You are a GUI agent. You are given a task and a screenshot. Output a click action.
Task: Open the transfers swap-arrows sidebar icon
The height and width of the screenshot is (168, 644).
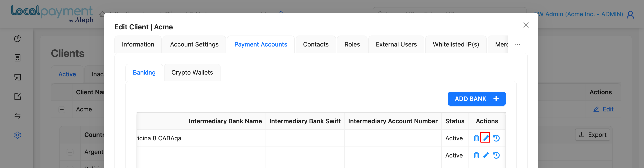(x=18, y=116)
